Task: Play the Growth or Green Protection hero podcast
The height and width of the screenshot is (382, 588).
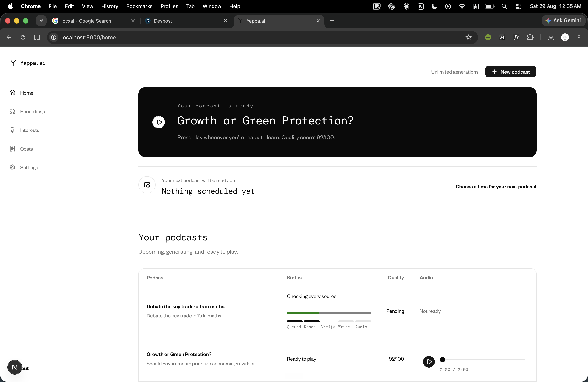Action: [159, 122]
